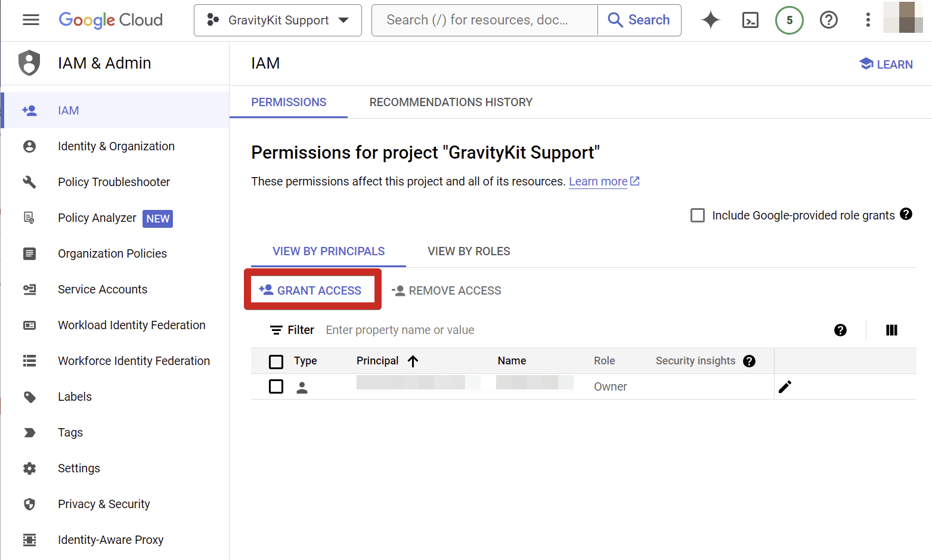Open notifications badge showing 5
932x560 pixels.
[x=789, y=20]
